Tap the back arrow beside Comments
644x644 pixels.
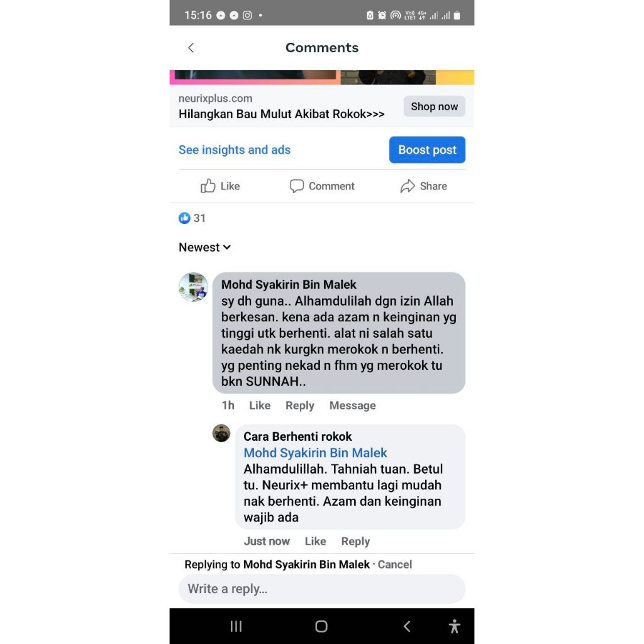191,48
